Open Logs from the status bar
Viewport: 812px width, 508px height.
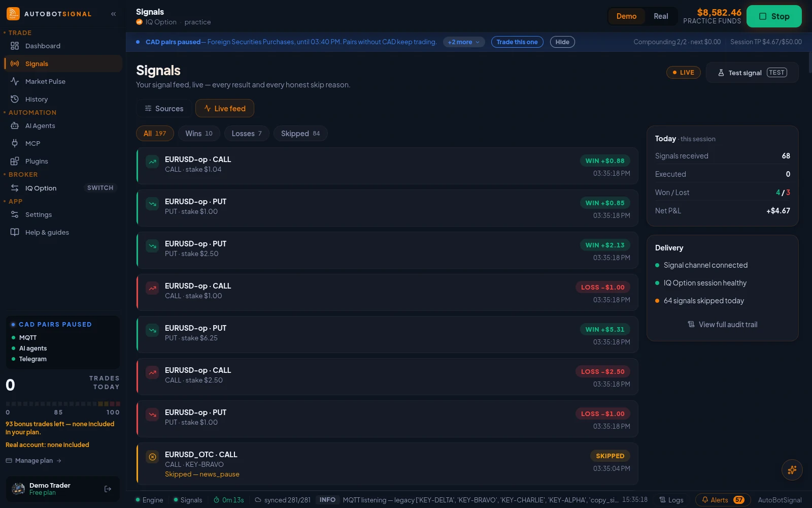(671, 500)
